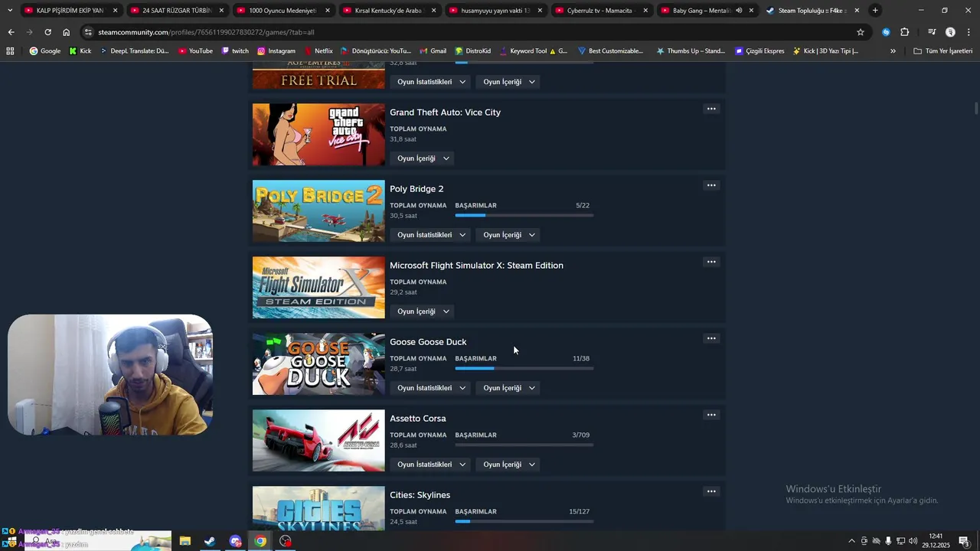Open Goose Goose Duck title link
980x551 pixels.
428,342
